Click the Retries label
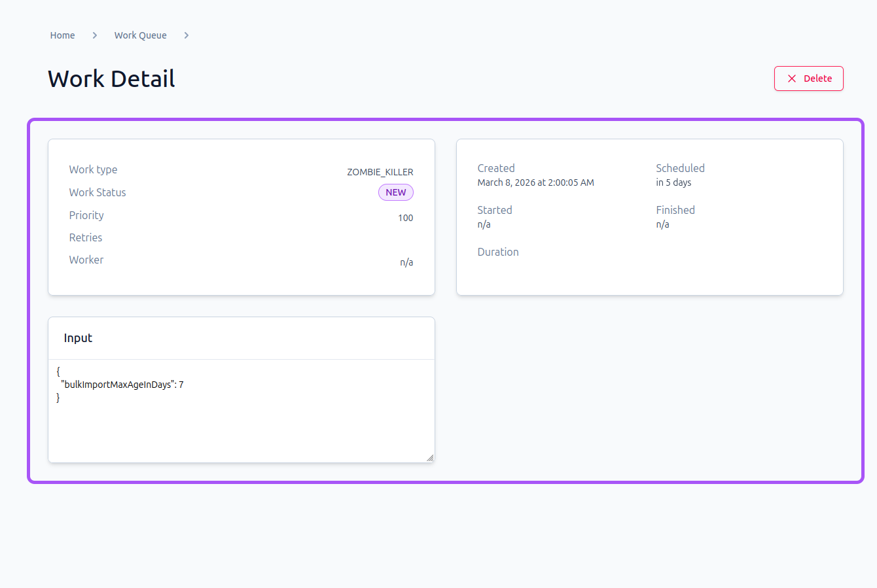 coord(86,237)
